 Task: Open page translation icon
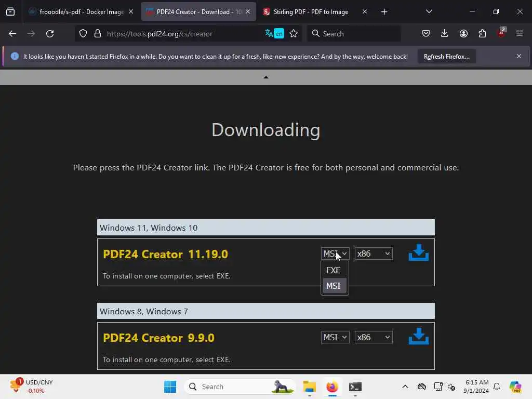pyautogui.click(x=274, y=34)
